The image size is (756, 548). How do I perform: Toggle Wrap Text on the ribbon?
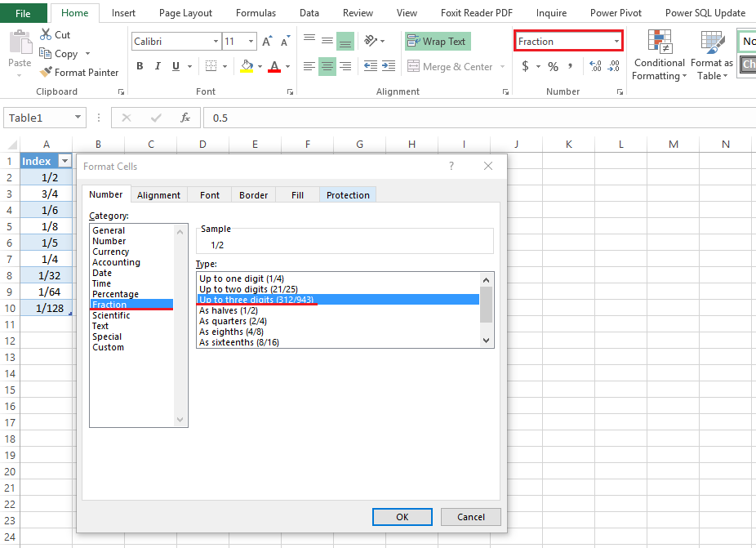(438, 42)
